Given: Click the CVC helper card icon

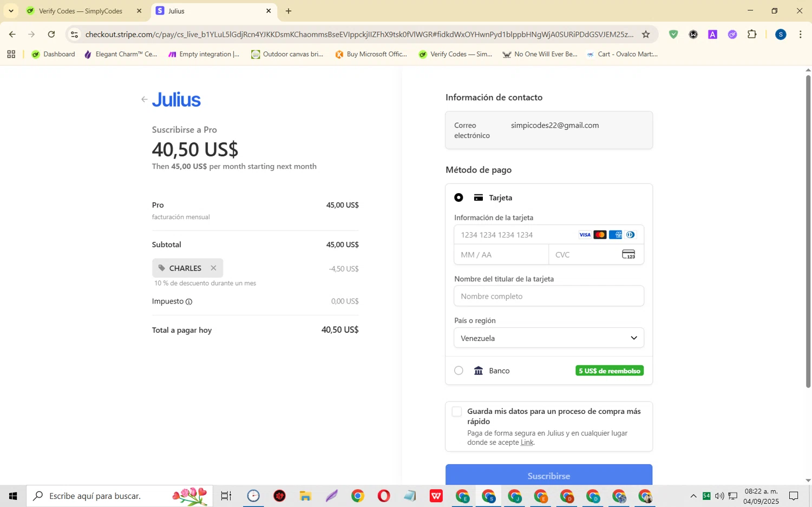Looking at the screenshot, I should coord(628,254).
